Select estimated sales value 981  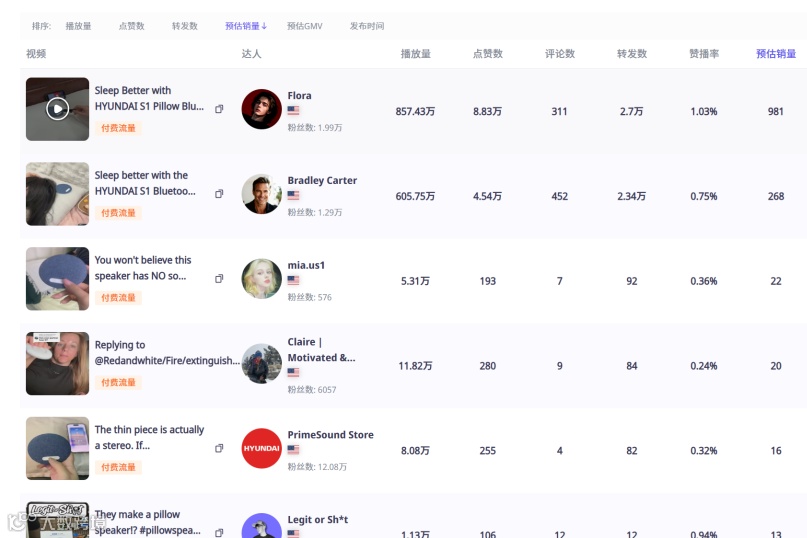point(776,111)
